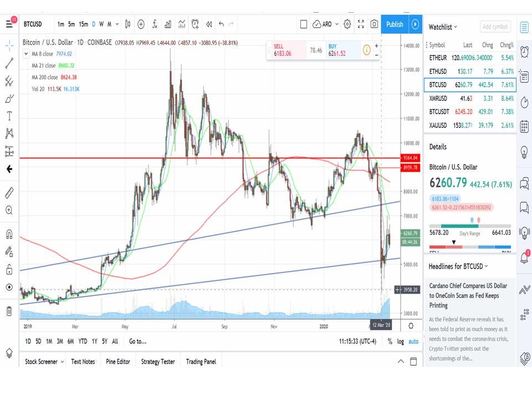Open the select layout square icon

pos(304,24)
